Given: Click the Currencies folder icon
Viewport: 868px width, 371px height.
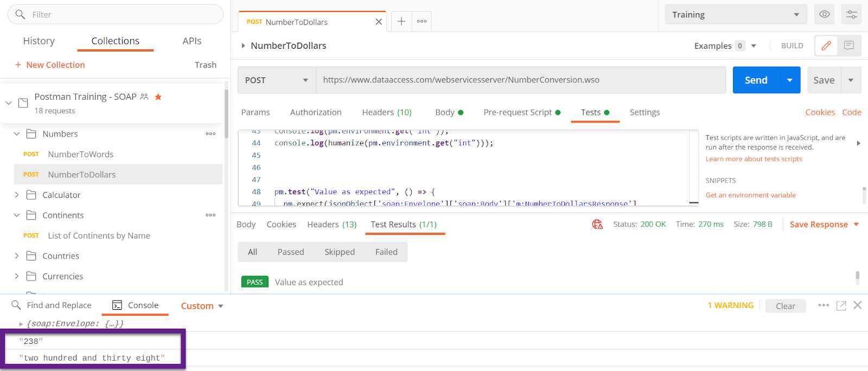Looking at the screenshot, I should click(31, 276).
